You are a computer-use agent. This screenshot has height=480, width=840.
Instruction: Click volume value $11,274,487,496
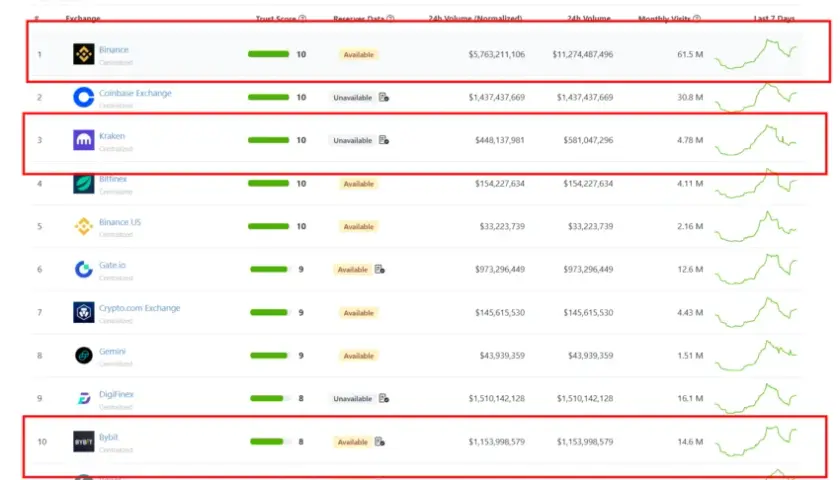pyautogui.click(x=583, y=54)
